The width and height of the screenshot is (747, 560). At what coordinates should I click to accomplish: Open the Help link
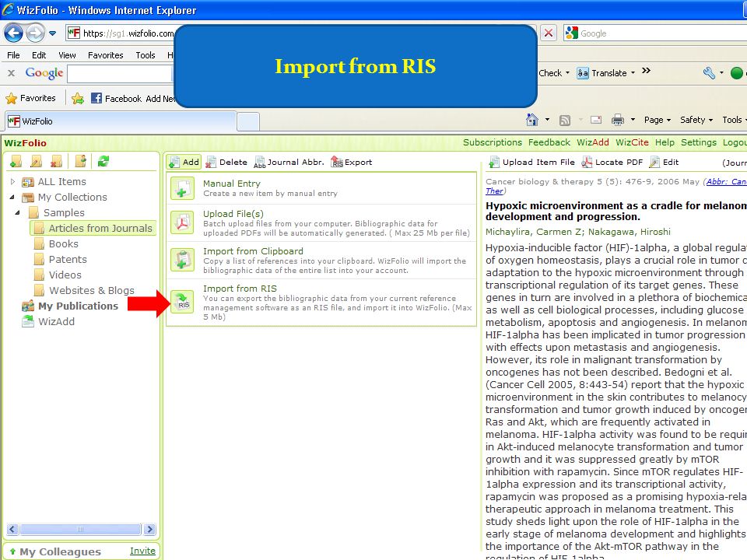[x=665, y=142]
